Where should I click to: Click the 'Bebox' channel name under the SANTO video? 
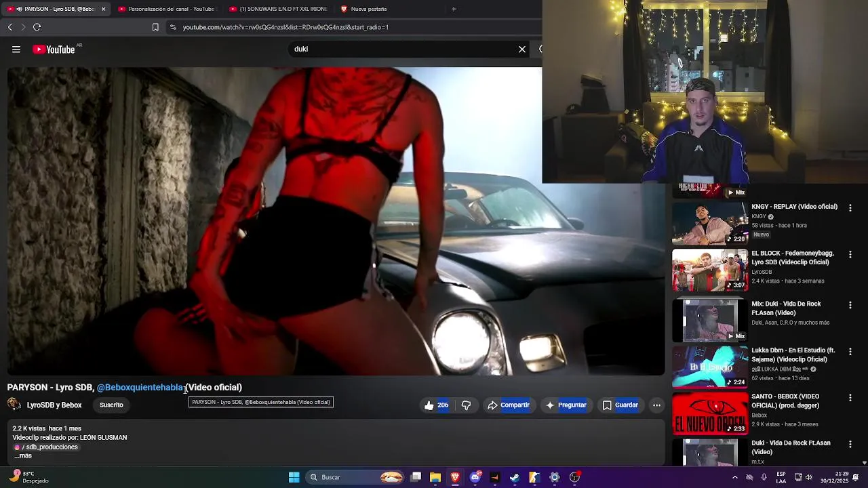[x=759, y=415]
